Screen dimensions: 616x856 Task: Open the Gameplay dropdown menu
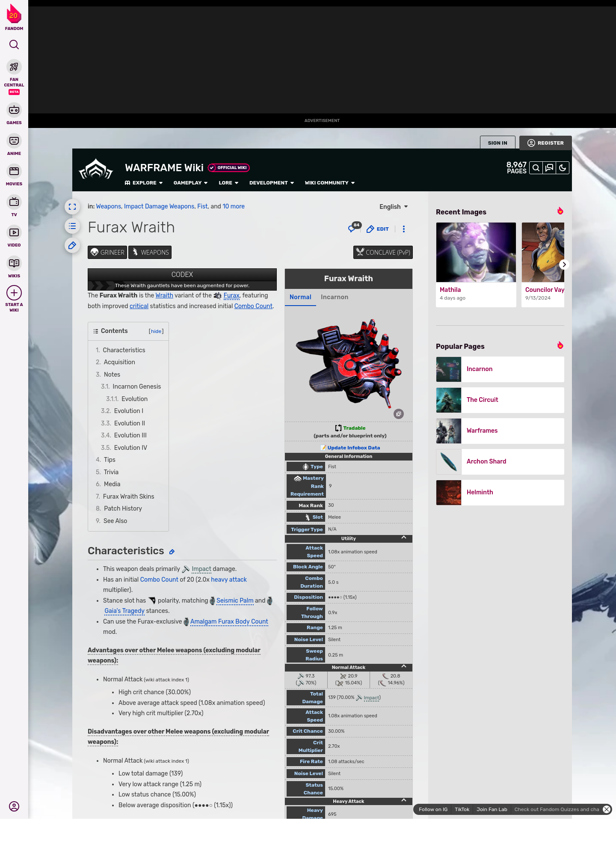pyautogui.click(x=191, y=183)
